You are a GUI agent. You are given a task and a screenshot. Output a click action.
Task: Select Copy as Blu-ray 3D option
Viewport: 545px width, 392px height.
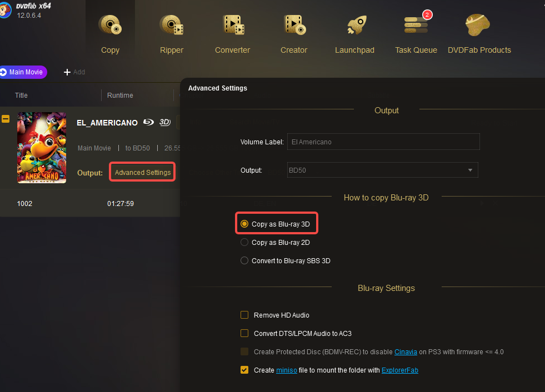click(x=244, y=224)
